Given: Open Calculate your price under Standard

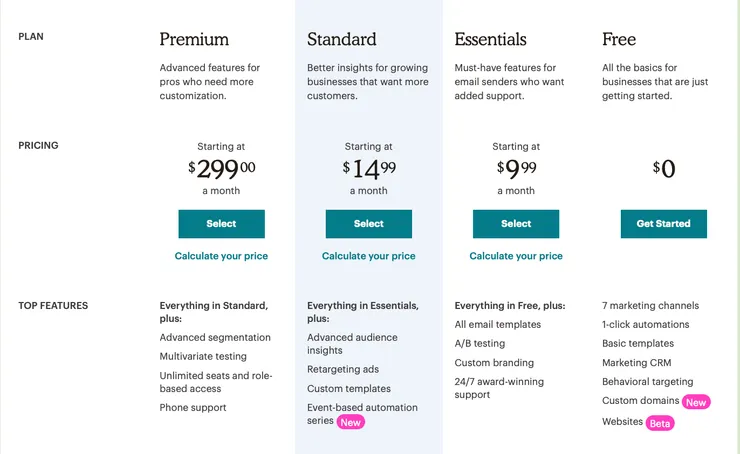Looking at the screenshot, I should [368, 256].
